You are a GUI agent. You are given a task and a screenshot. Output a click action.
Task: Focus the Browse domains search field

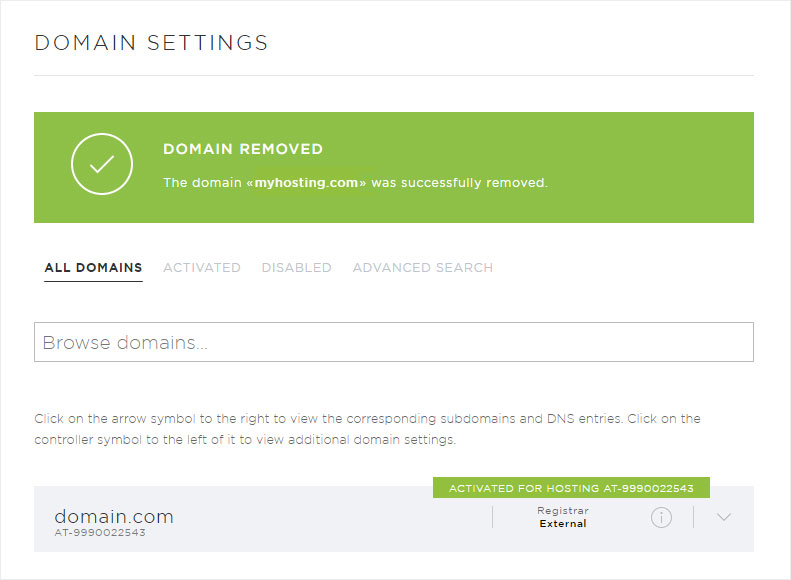point(394,342)
